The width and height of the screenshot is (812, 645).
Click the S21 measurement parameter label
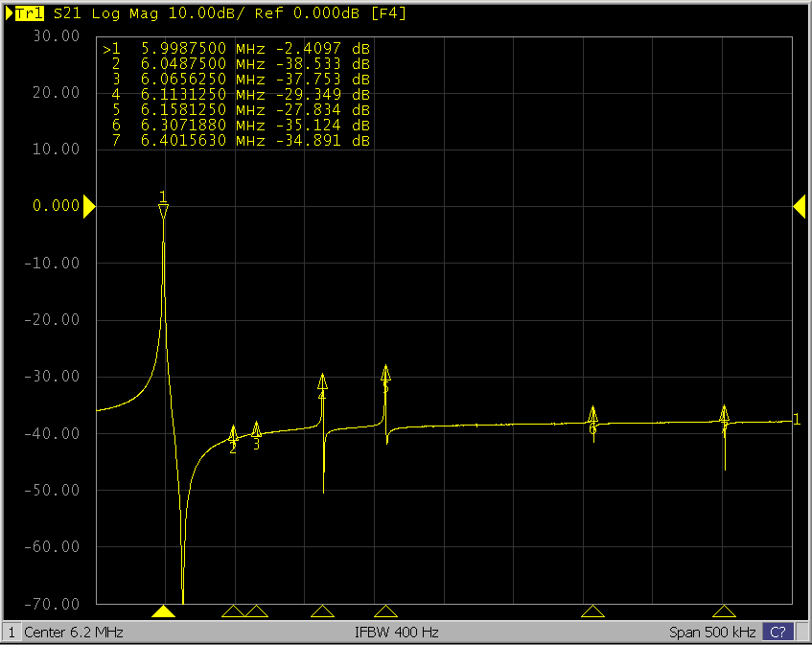click(66, 14)
